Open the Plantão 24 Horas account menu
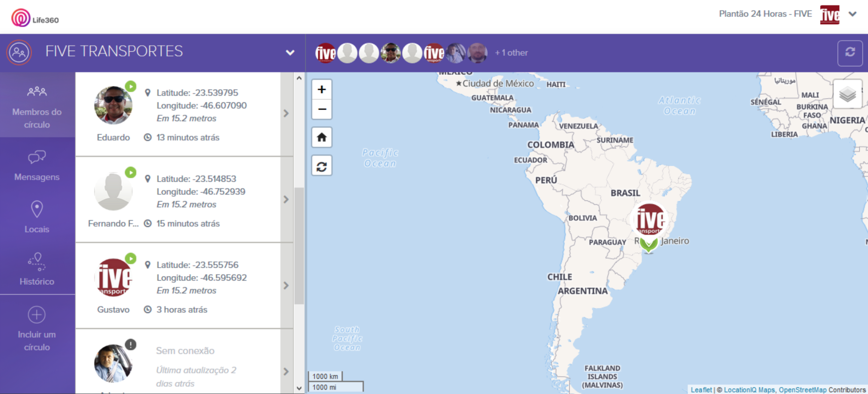Image resolution: width=868 pixels, height=394 pixels. pyautogui.click(x=852, y=14)
